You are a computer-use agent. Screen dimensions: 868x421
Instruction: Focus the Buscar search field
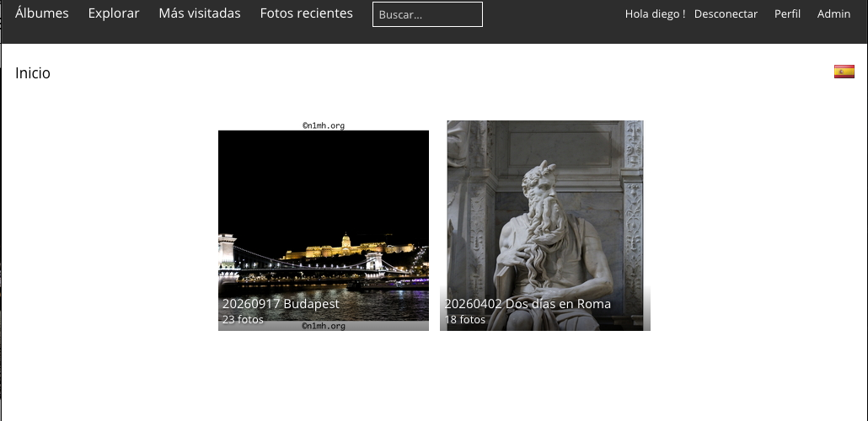(427, 14)
